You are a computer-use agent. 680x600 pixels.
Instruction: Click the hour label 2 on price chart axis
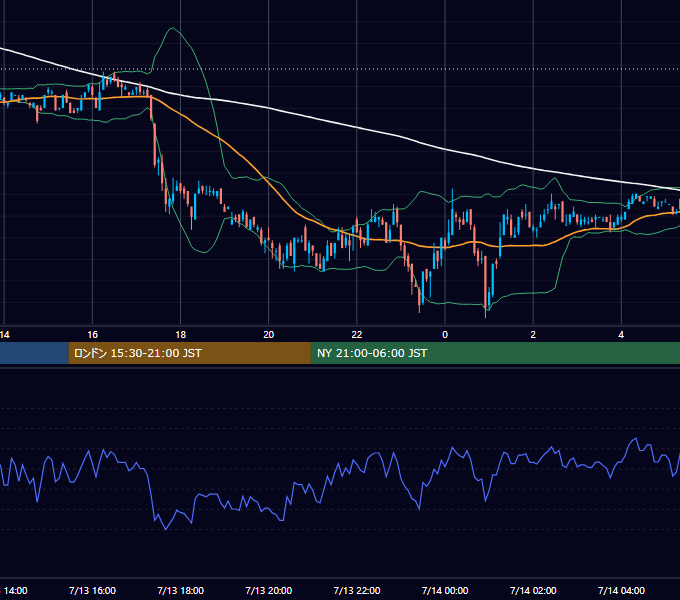pos(533,335)
